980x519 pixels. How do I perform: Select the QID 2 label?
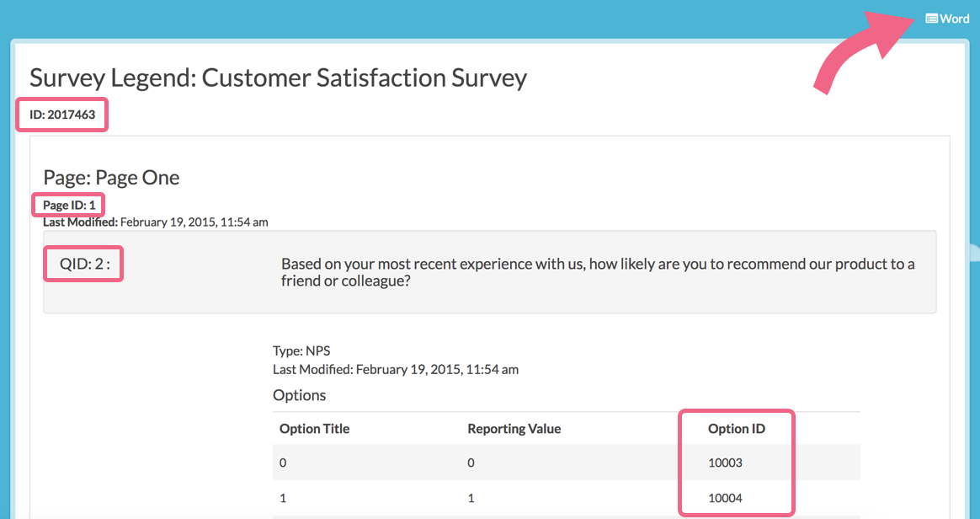click(84, 264)
